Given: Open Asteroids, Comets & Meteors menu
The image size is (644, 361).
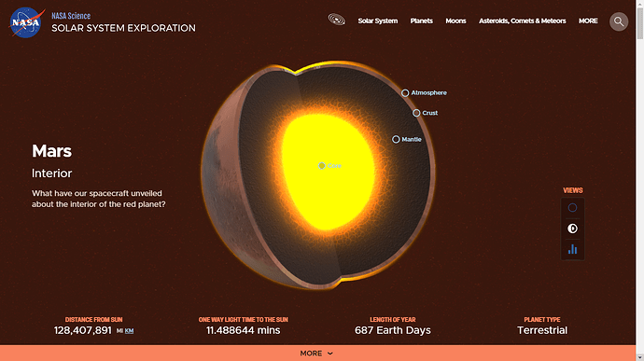Looking at the screenshot, I should tap(522, 21).
